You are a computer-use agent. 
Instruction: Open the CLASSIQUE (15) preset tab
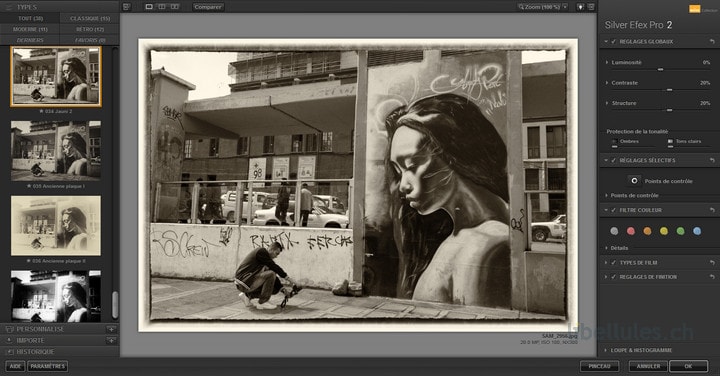pos(90,18)
